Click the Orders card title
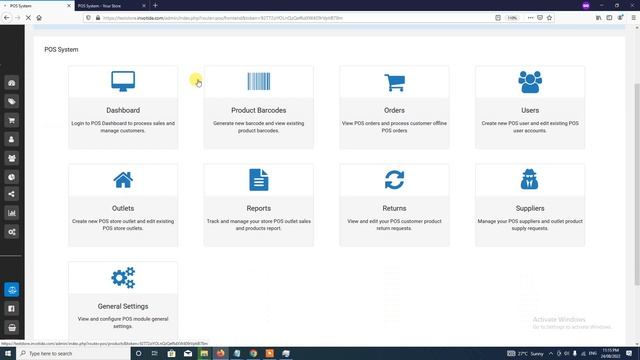 pyautogui.click(x=394, y=110)
